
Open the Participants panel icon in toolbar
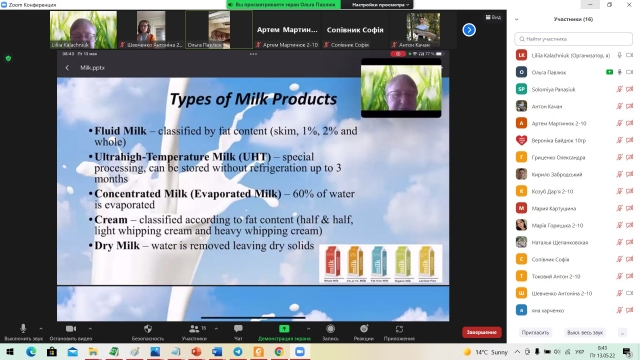click(195, 329)
